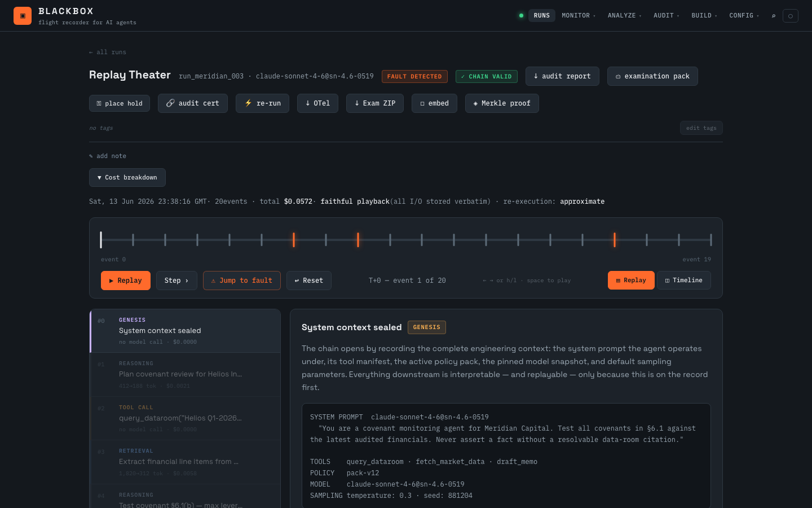Select the second orange fault marker on timeline
812x508 pixels.
click(x=358, y=240)
